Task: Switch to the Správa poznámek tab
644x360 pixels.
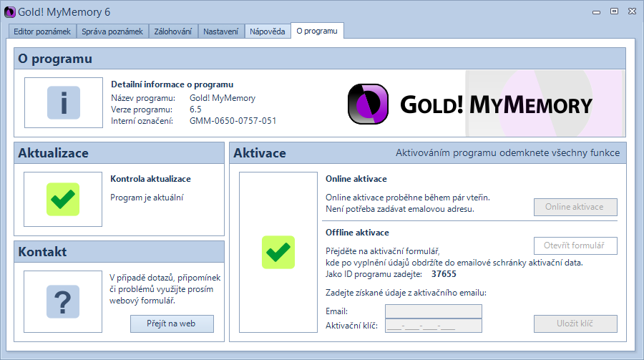Action: [x=112, y=31]
